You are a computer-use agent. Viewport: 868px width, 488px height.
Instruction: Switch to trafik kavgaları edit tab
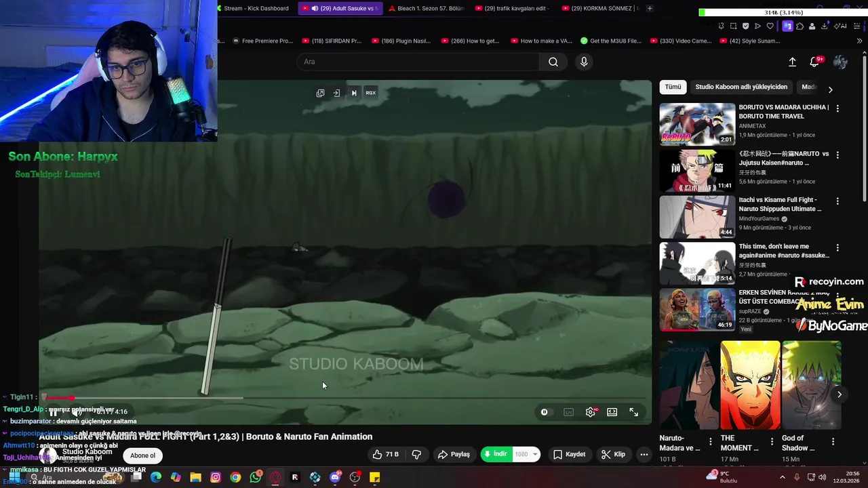pos(514,8)
